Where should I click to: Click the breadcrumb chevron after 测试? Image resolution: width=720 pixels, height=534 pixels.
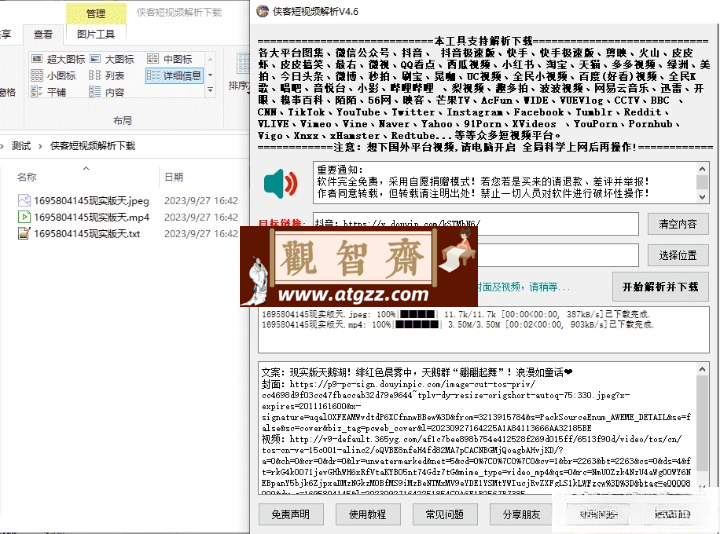coord(40,146)
